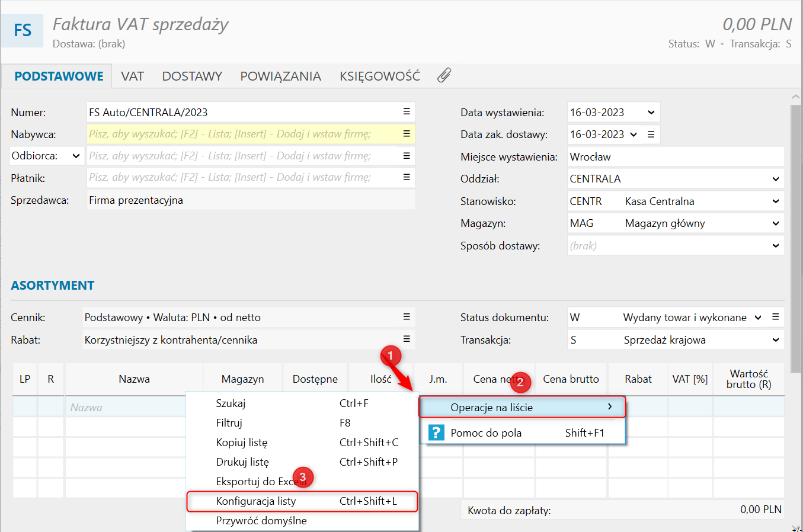Click the menu icon in Cennik row
The width and height of the screenshot is (803, 532).
pyautogui.click(x=407, y=317)
